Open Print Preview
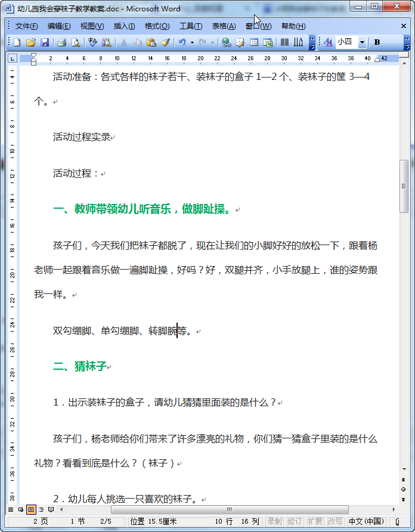Image resolution: width=415 pixels, height=532 pixels. (x=76, y=42)
